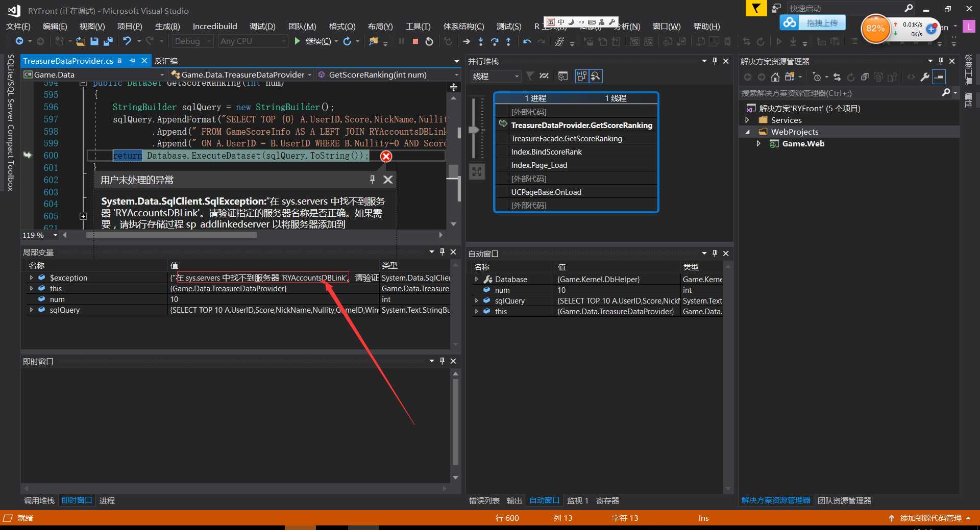
Task: Click 添加到源代码管理 in status bar
Action: 930,518
